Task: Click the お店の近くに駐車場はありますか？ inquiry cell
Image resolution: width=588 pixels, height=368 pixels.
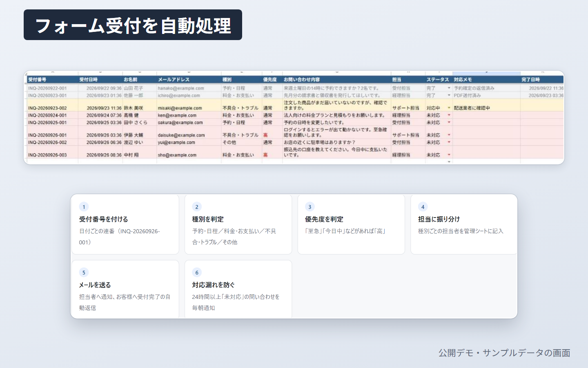Action: [x=336, y=142]
